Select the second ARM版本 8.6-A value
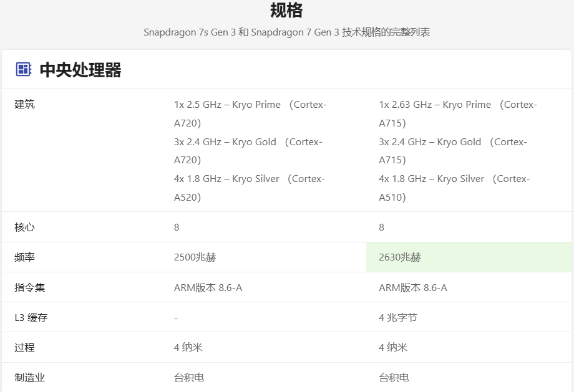Viewport: 574px width, 392px height. coord(413,288)
